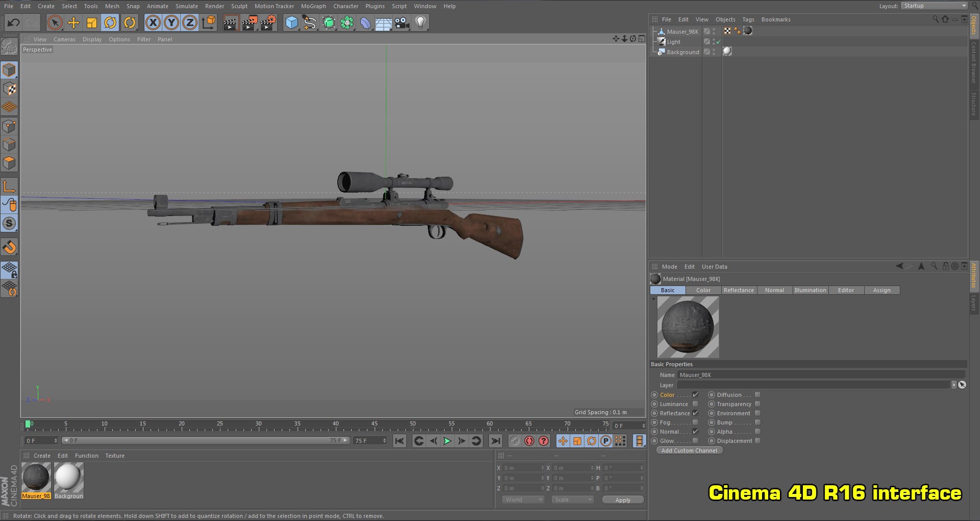Toggle Enable Axis L-shaped icon

click(x=9, y=186)
